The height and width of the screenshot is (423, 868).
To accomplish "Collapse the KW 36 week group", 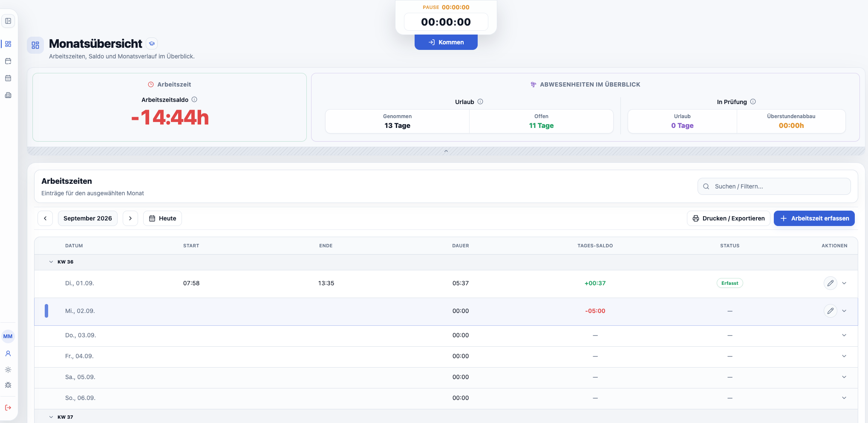I will [51, 262].
